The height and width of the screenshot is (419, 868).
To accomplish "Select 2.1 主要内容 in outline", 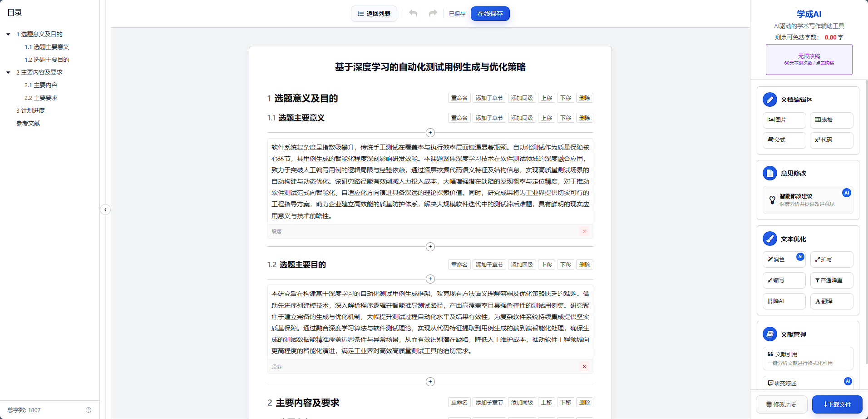I will [x=41, y=85].
